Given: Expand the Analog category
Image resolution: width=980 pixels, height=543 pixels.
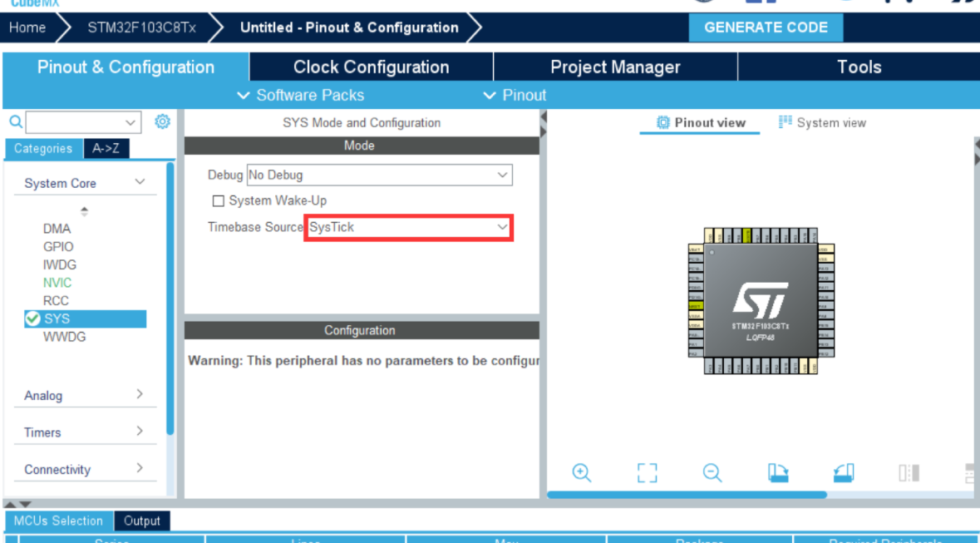Looking at the screenshot, I should tap(140, 394).
